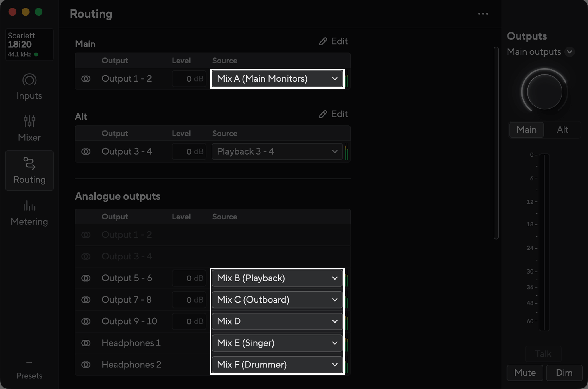Switch monitoring to Main tab
The width and height of the screenshot is (588, 389).
527,130
